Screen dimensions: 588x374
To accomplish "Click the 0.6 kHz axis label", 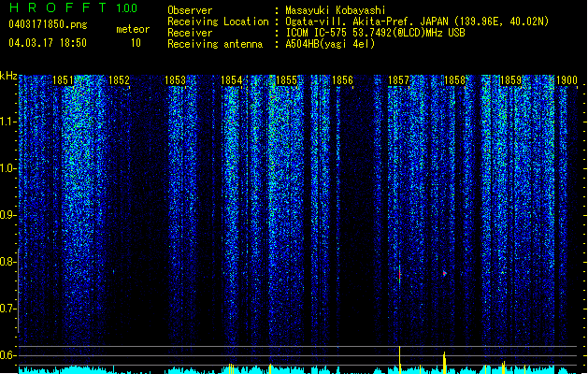I will (x=7, y=355).
